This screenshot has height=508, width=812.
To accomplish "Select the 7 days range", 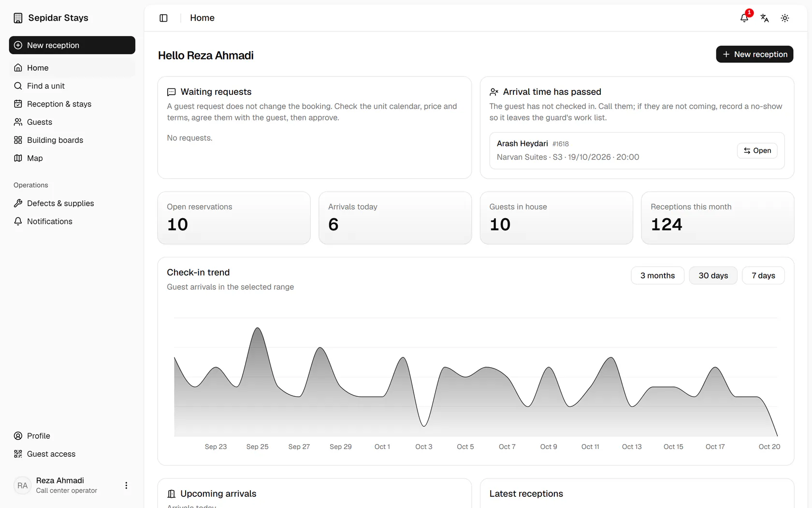I will point(763,275).
